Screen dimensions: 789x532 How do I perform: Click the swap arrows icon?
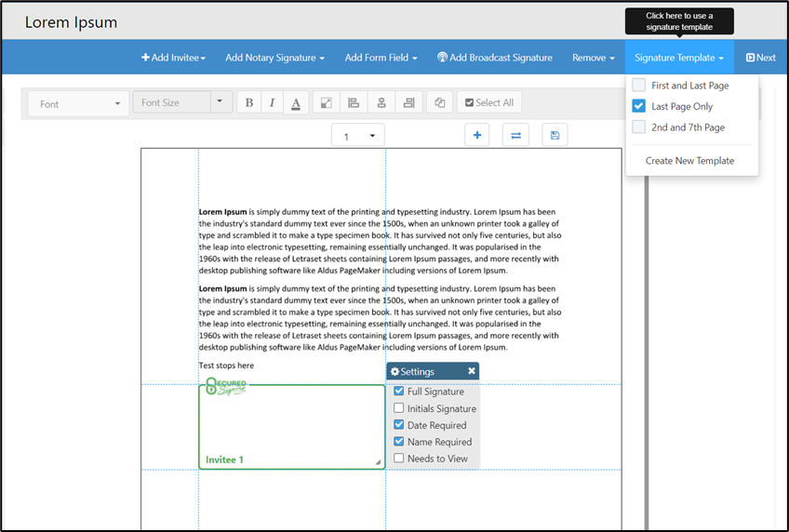(x=515, y=136)
